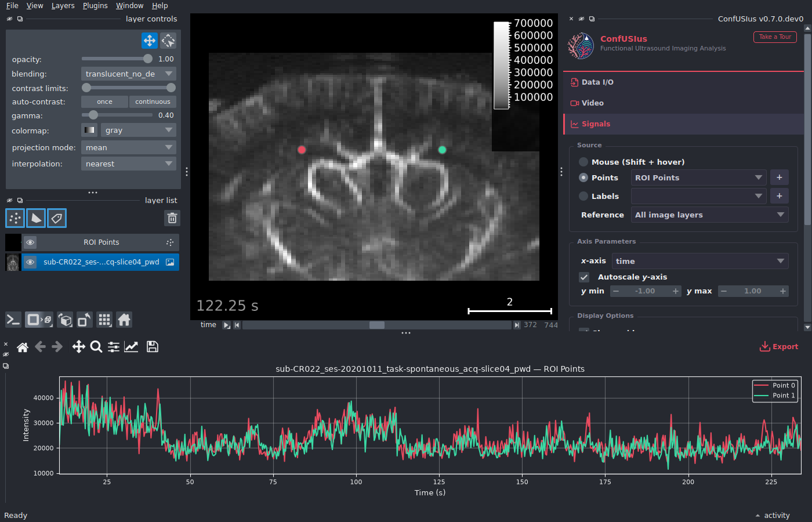812x522 pixels.
Task: Create a new labels layer
Action: [x=57, y=218]
